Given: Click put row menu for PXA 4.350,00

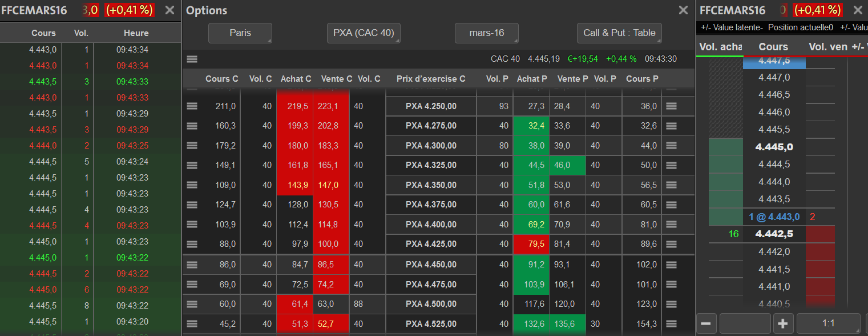Looking at the screenshot, I should click(671, 185).
